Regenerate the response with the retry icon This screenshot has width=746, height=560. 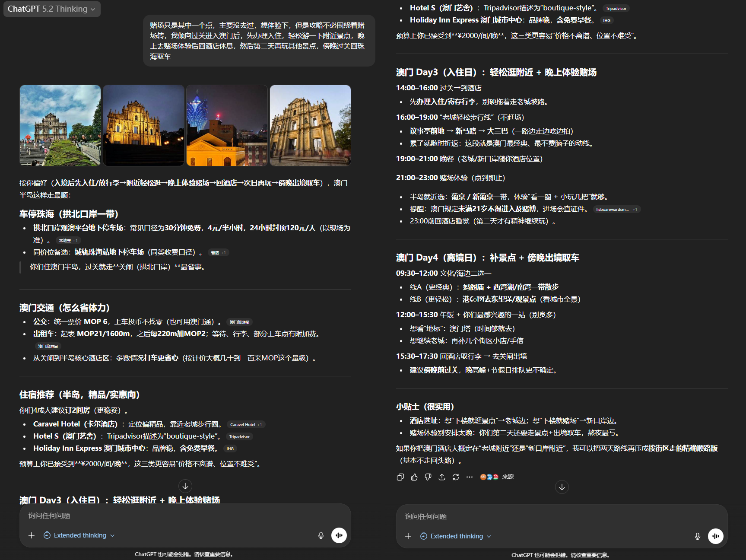[x=456, y=477]
